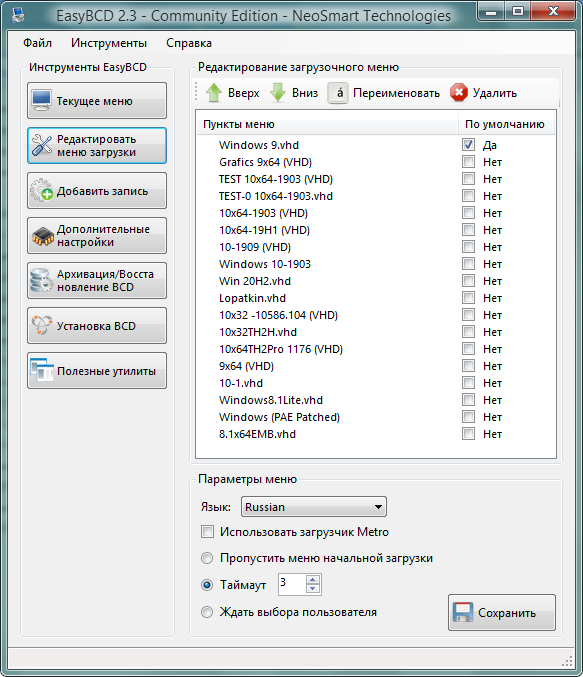Open Полезные утилиты windows icon
Viewport: 583px width, 677px height.
pyautogui.click(x=42, y=370)
